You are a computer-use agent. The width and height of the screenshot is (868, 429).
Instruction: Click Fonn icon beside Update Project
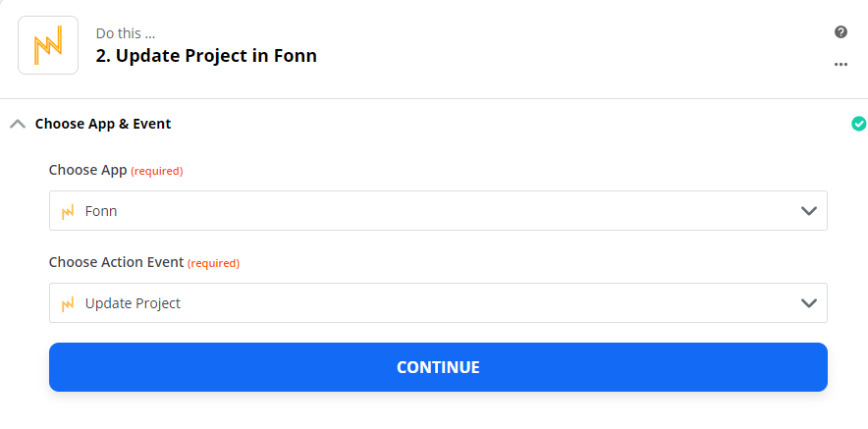pyautogui.click(x=68, y=303)
